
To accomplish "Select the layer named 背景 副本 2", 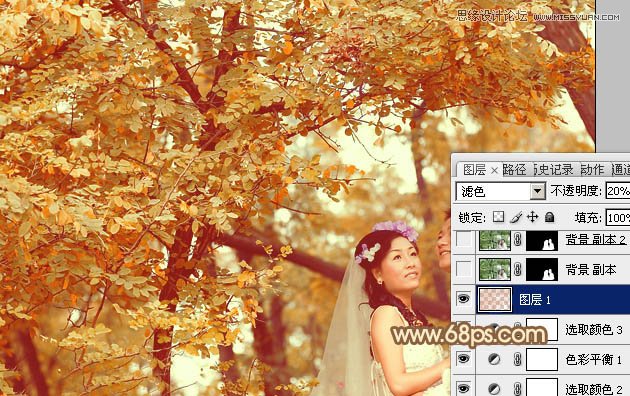I will pyautogui.click(x=595, y=240).
